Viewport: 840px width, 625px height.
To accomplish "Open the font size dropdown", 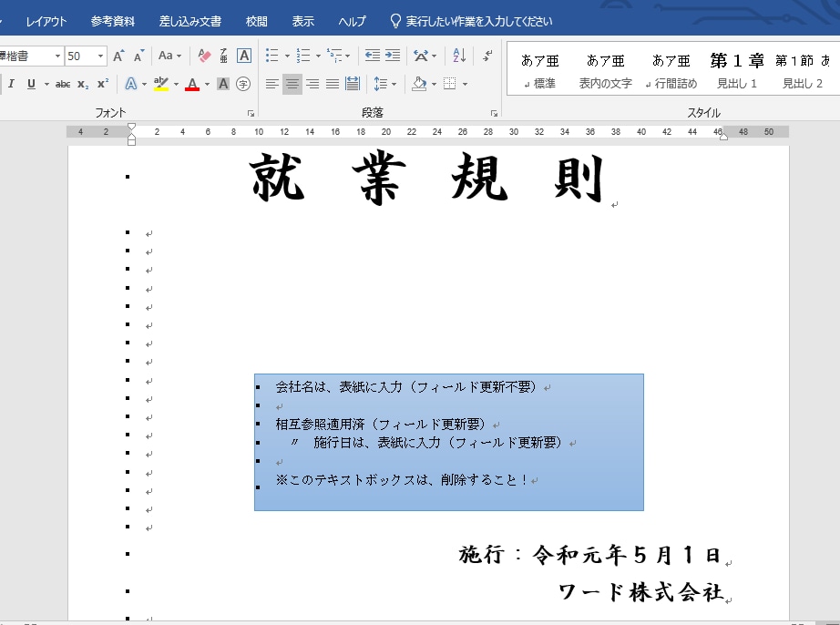I will (x=99, y=56).
